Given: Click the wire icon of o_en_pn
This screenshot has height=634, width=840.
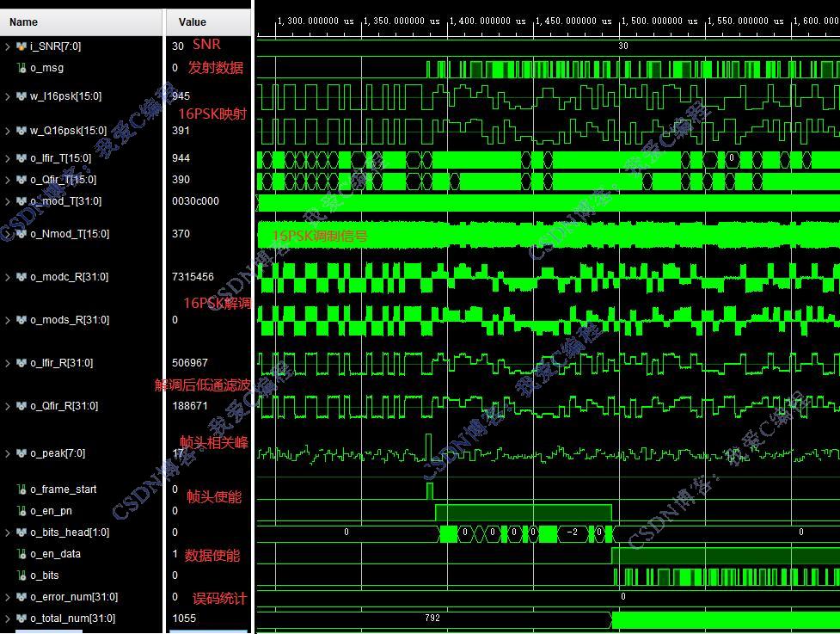Looking at the screenshot, I should [x=21, y=511].
